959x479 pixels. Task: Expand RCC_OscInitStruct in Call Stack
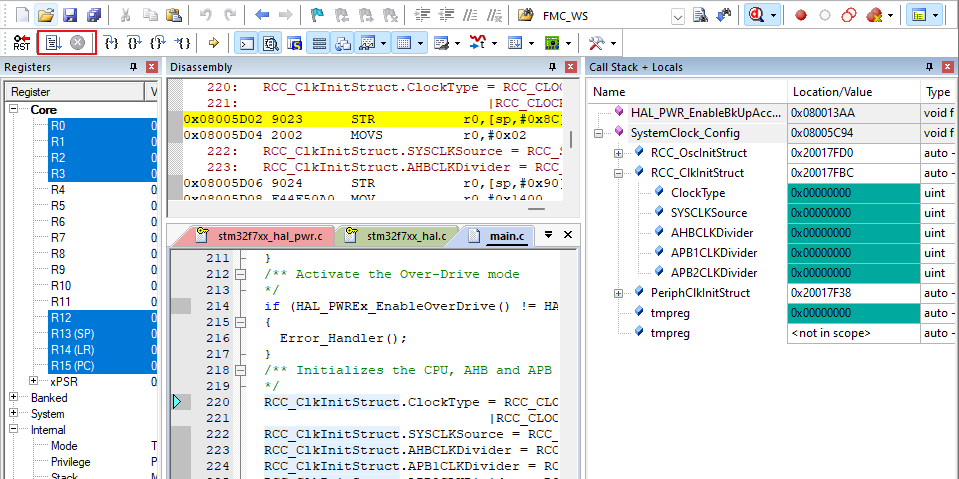point(618,153)
